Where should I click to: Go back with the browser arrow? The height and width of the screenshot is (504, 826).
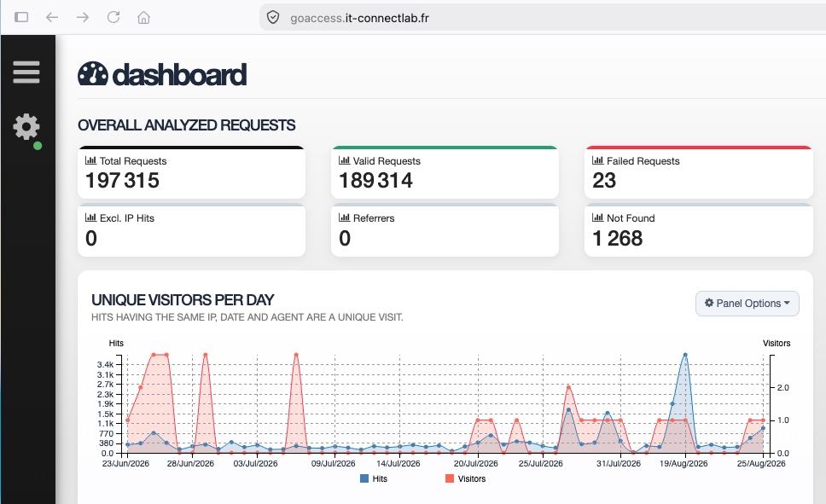(x=52, y=17)
